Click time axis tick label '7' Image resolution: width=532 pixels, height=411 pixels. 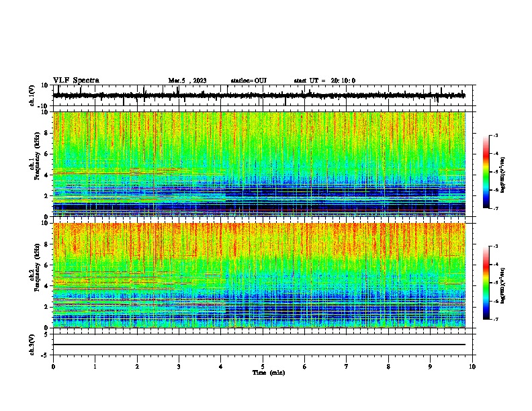(347, 367)
